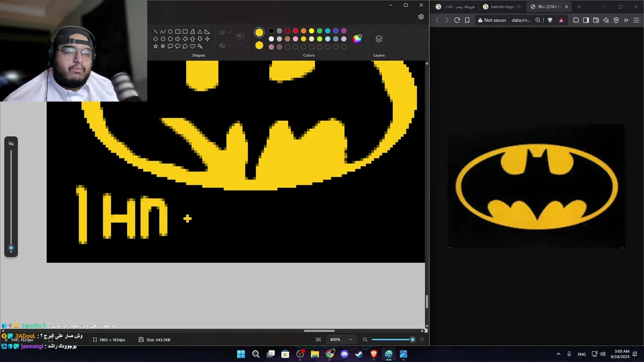This screenshot has width=644, height=362.
Task: Open the Windows Start menu
Action: tap(240, 354)
